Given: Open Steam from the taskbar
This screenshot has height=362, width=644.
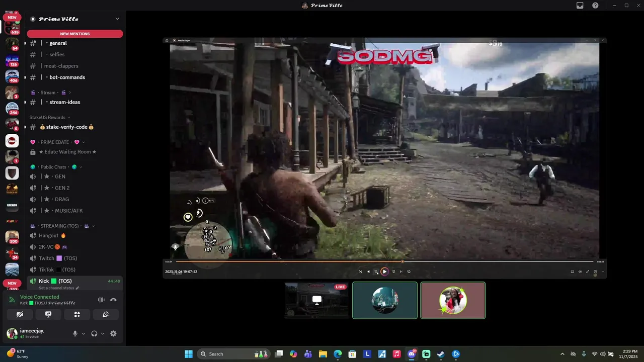Looking at the screenshot, I should 441,354.
